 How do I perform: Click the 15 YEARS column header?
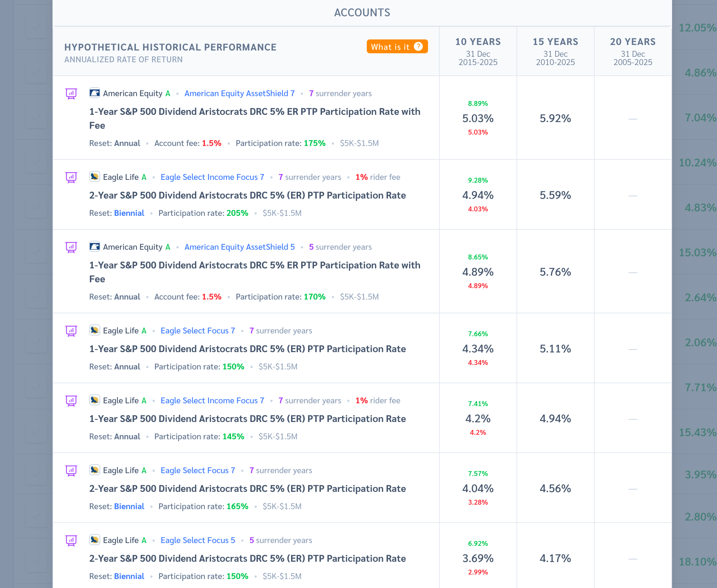click(556, 52)
